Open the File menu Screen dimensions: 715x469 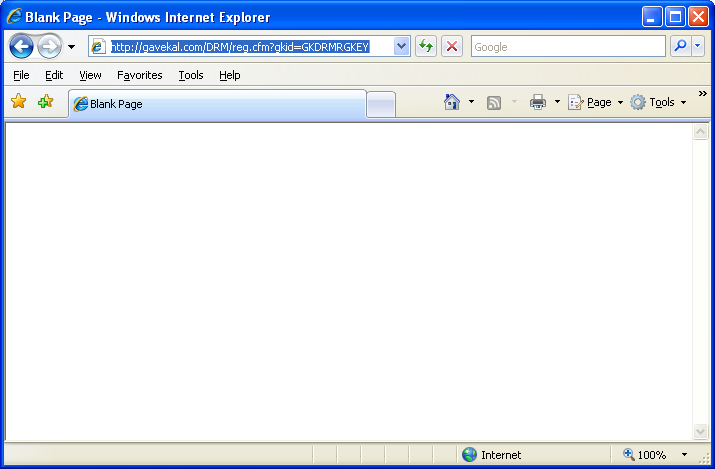(21, 75)
